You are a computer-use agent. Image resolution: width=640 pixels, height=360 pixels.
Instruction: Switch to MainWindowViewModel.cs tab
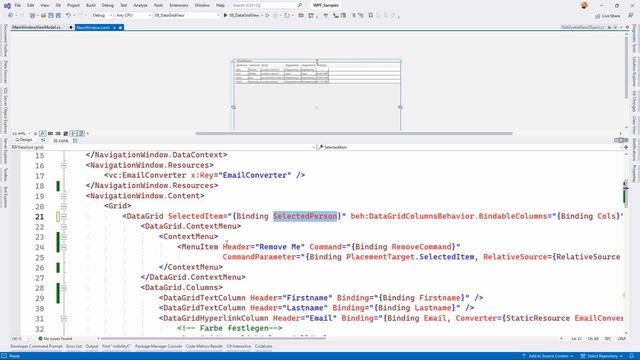[x=37, y=27]
